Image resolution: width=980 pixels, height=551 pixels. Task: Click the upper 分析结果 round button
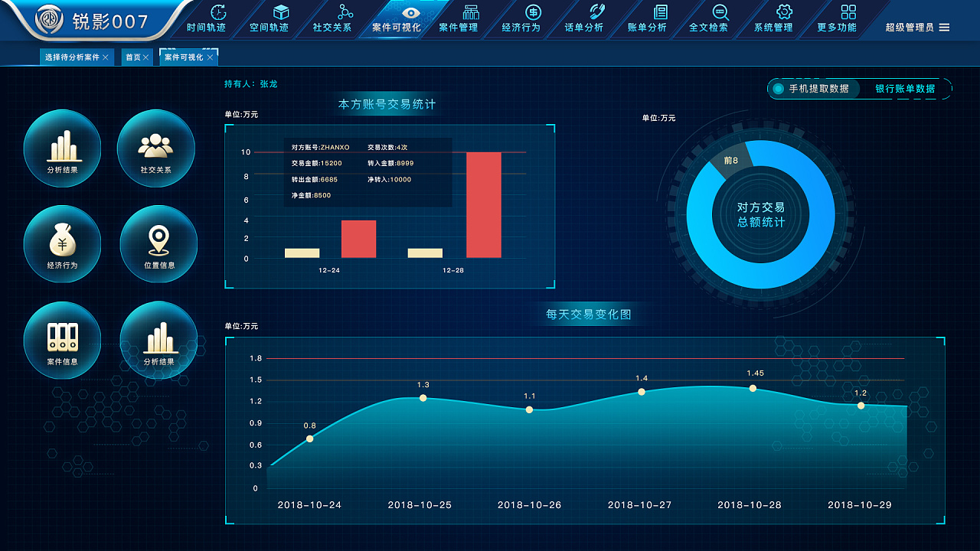(x=62, y=148)
